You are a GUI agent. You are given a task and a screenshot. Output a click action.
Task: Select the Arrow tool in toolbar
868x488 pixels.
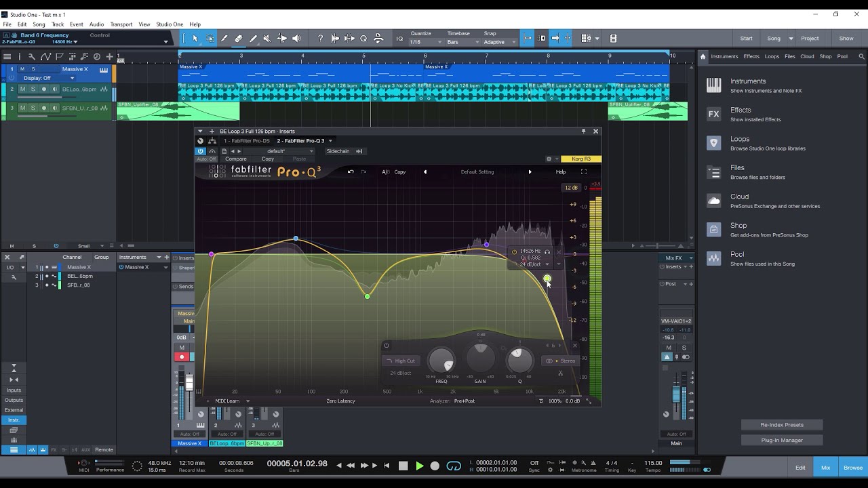pos(195,39)
